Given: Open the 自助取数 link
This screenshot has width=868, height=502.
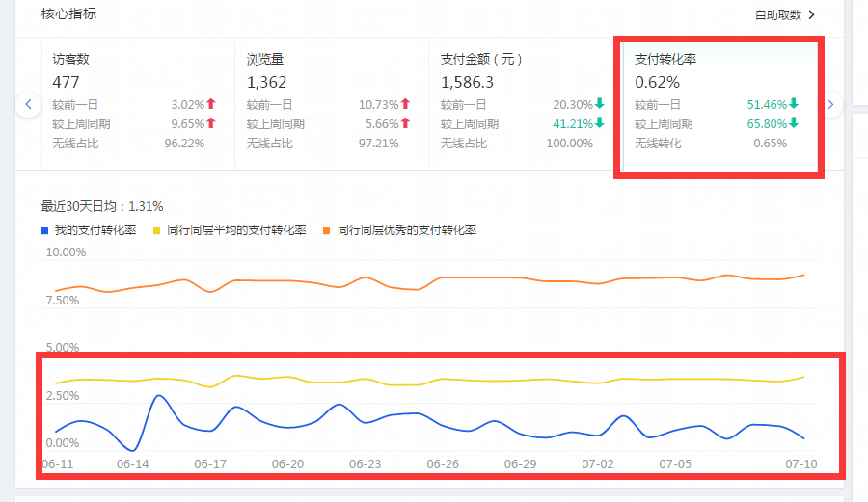Looking at the screenshot, I should coord(777,14).
